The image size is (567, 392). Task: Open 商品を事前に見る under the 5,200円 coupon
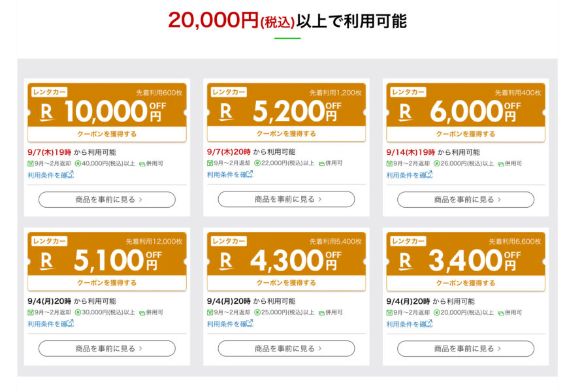tap(286, 199)
